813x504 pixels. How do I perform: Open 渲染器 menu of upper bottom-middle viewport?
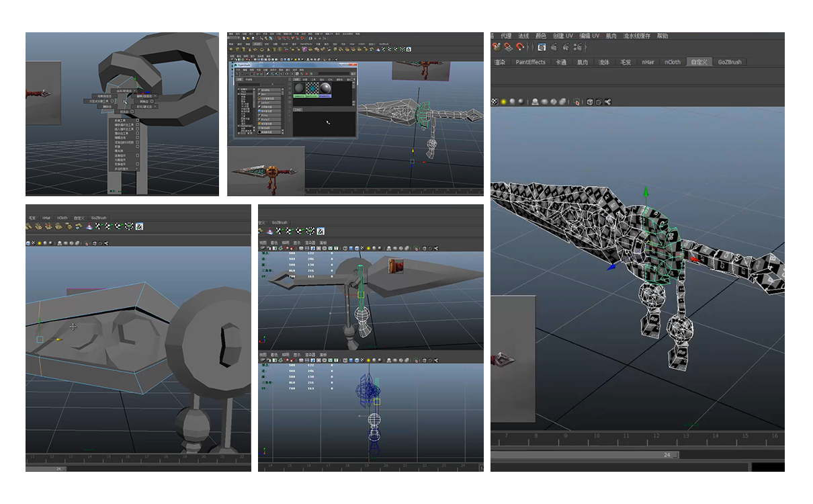pos(310,242)
